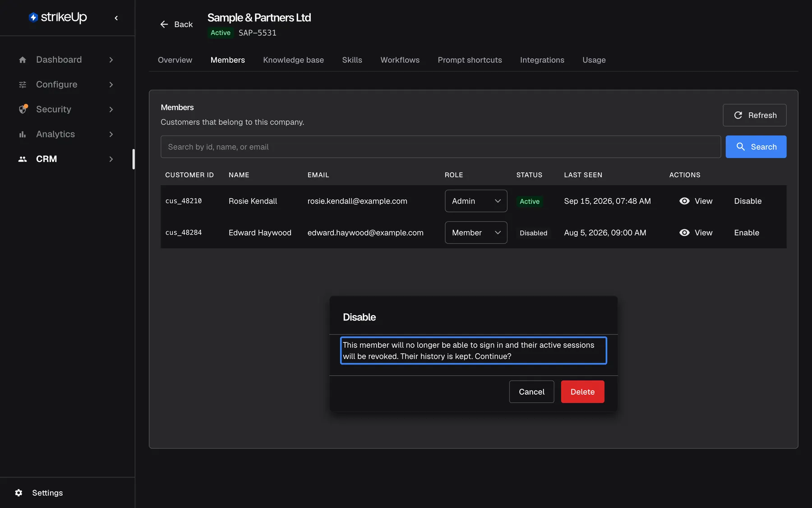Open the Admin role dropdown
This screenshot has height=508, width=812.
pyautogui.click(x=476, y=201)
